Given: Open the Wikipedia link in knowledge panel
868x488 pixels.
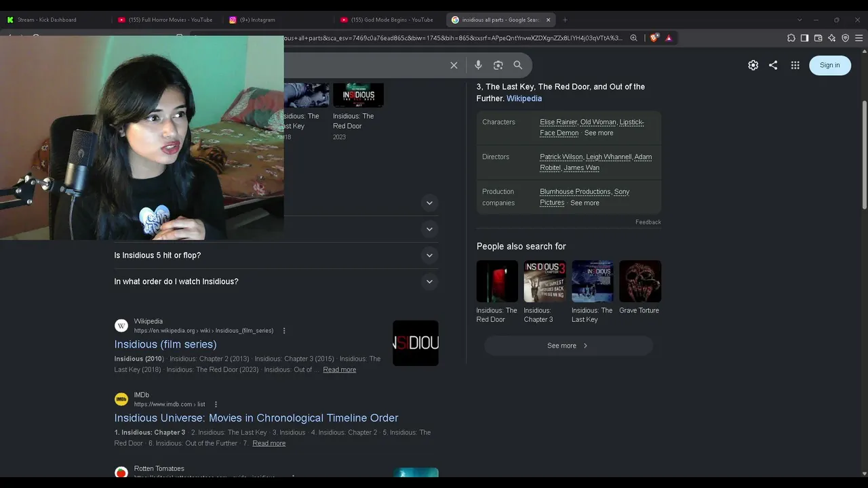Looking at the screenshot, I should pyautogui.click(x=524, y=98).
